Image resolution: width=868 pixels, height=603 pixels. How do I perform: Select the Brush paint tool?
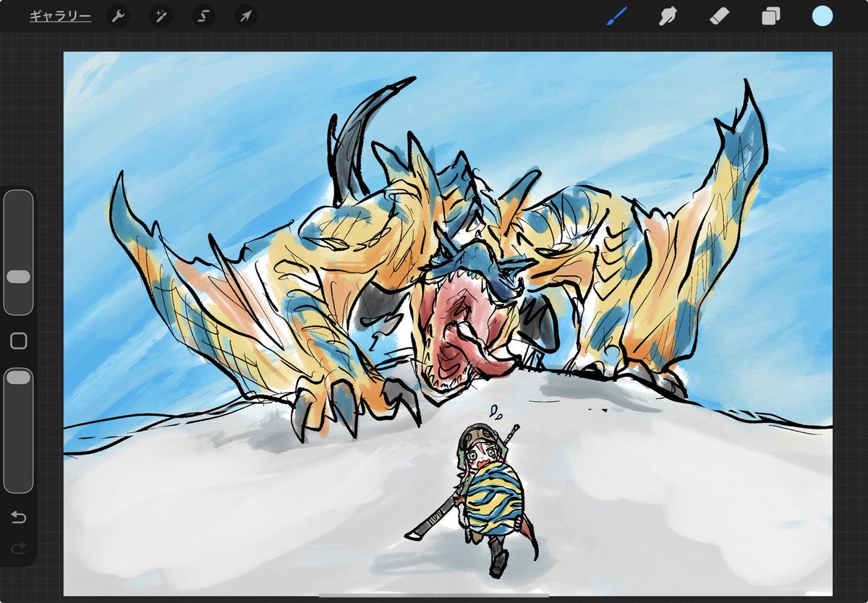[x=616, y=16]
